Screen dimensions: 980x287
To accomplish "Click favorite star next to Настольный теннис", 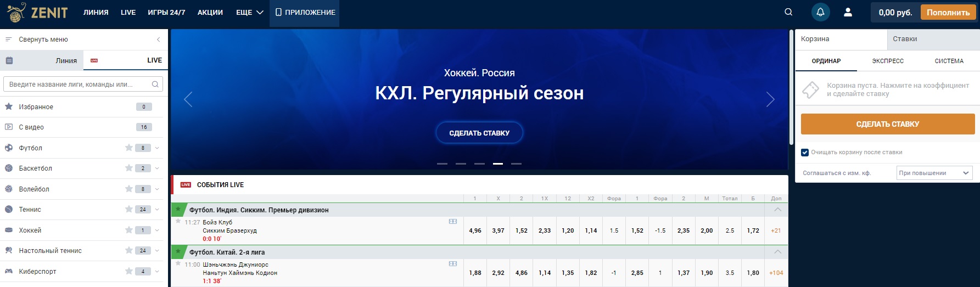I will click(129, 250).
